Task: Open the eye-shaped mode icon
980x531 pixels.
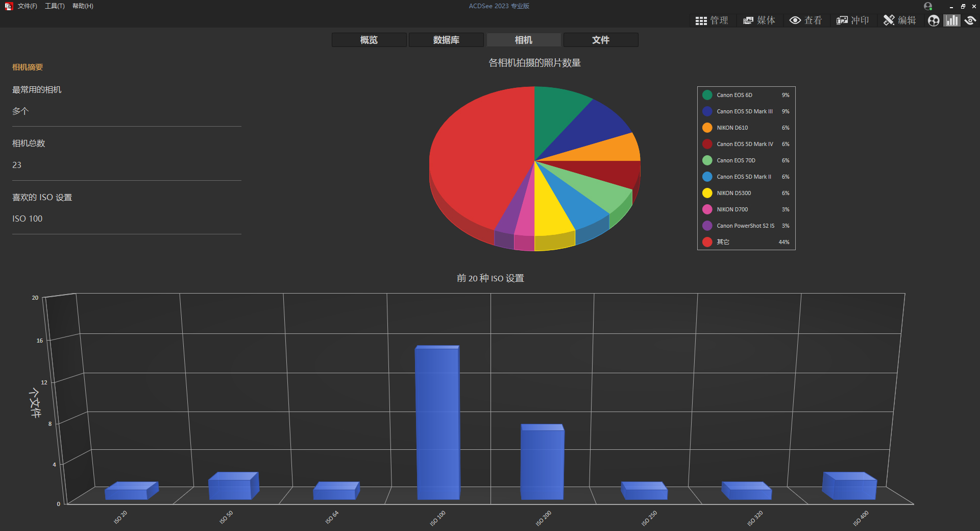Action: click(x=970, y=20)
